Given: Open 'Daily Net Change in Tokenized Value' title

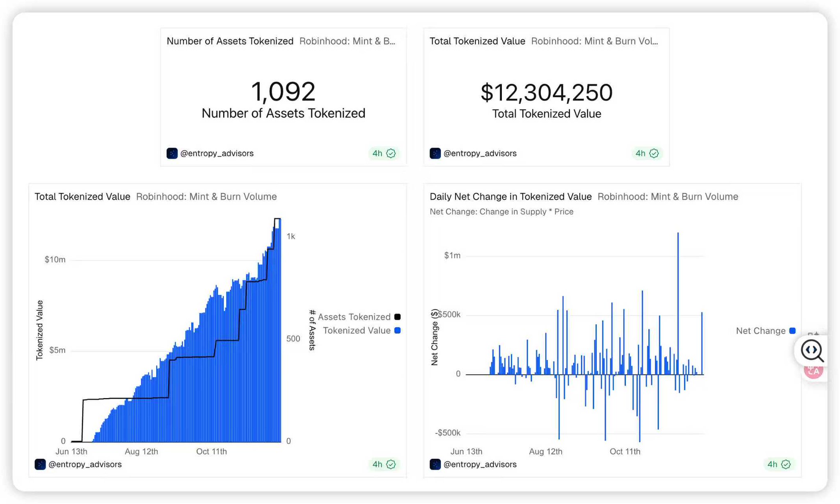Looking at the screenshot, I should [510, 197].
